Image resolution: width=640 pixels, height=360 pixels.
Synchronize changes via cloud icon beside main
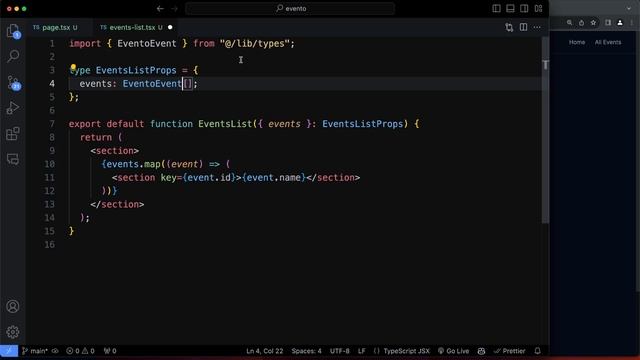tap(55, 351)
